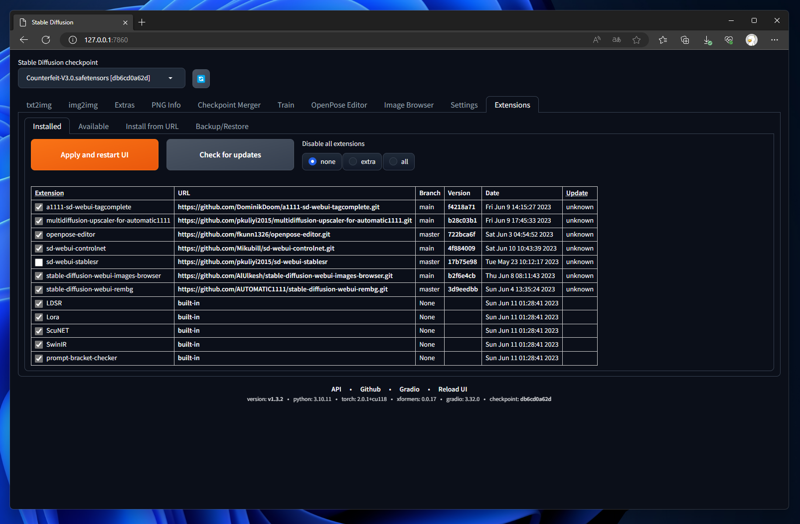The height and width of the screenshot is (524, 800).
Task: Toggle stable-diffusion-webui-images-browser checkbox
Action: click(x=39, y=276)
